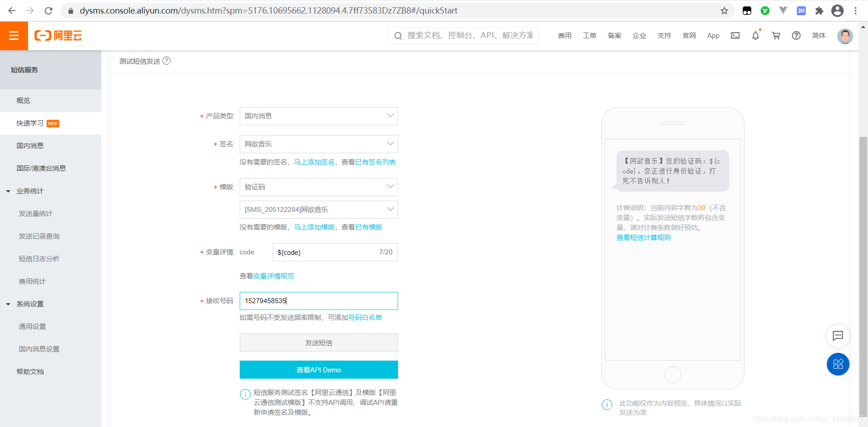Bookmark the page with the star icon
Screen dimensions: 868x427
(724, 10)
